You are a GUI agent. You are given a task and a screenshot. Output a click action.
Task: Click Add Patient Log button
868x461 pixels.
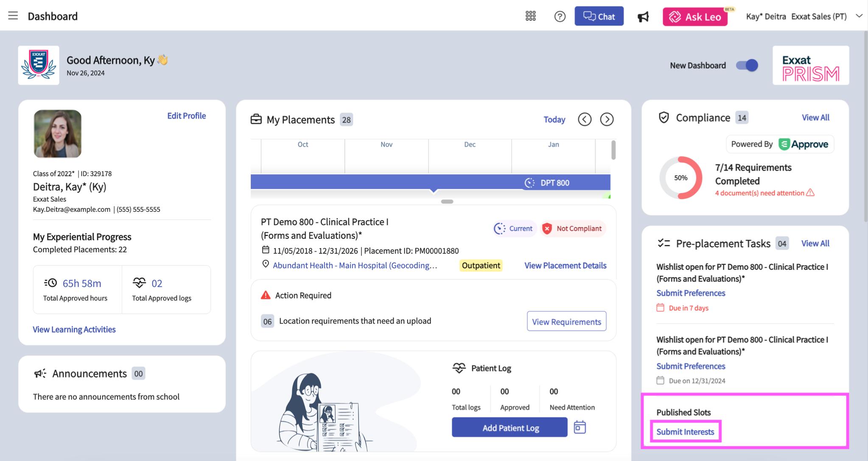click(x=509, y=427)
